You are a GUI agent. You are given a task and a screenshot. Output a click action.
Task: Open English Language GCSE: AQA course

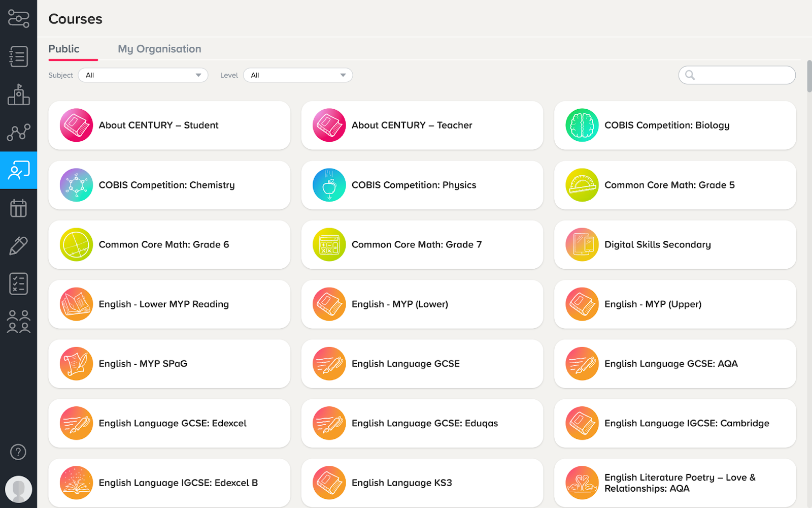click(675, 364)
